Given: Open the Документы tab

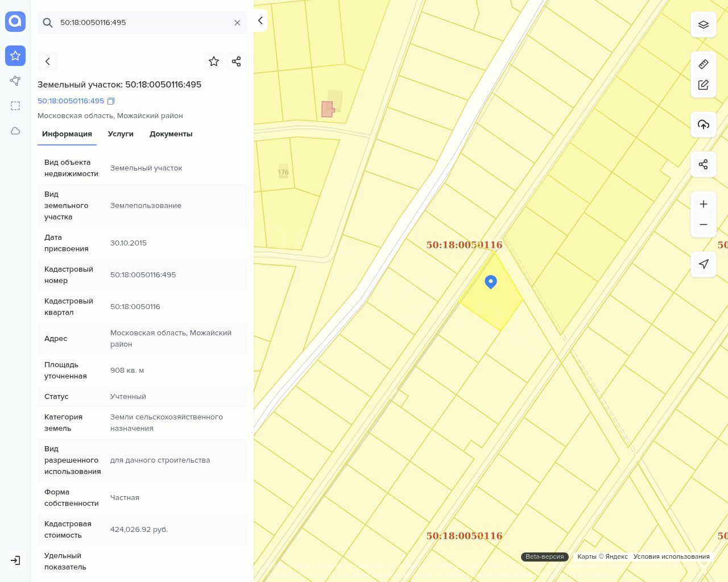Looking at the screenshot, I should (171, 134).
